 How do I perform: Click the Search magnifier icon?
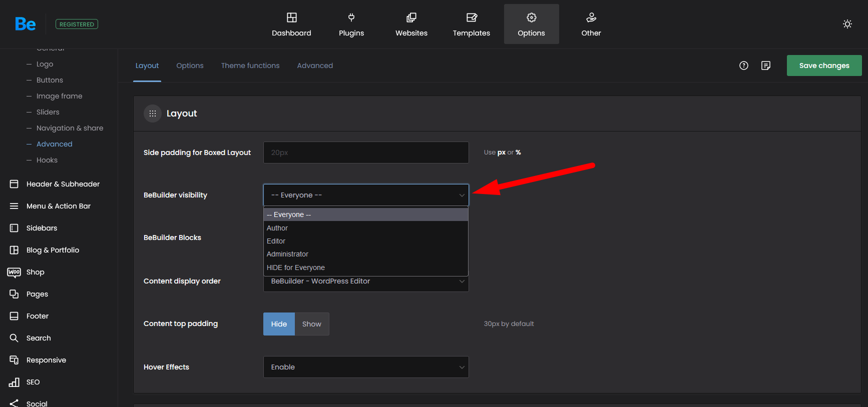pyautogui.click(x=14, y=338)
